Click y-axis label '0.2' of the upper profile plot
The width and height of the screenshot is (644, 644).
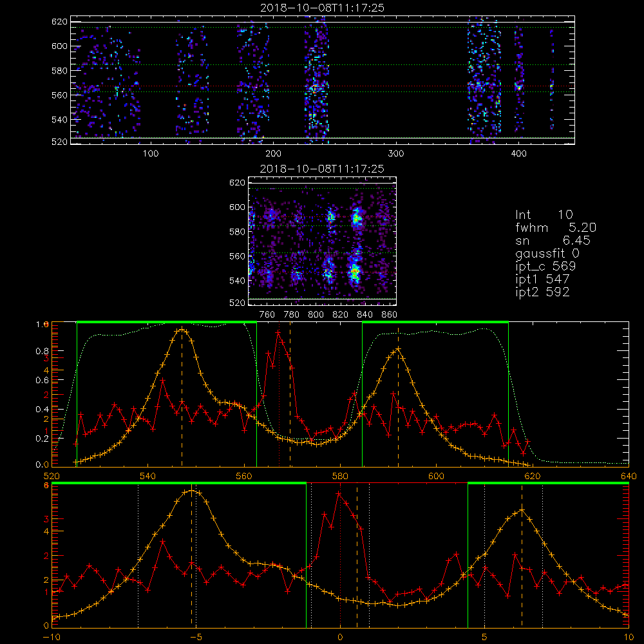click(x=42, y=439)
